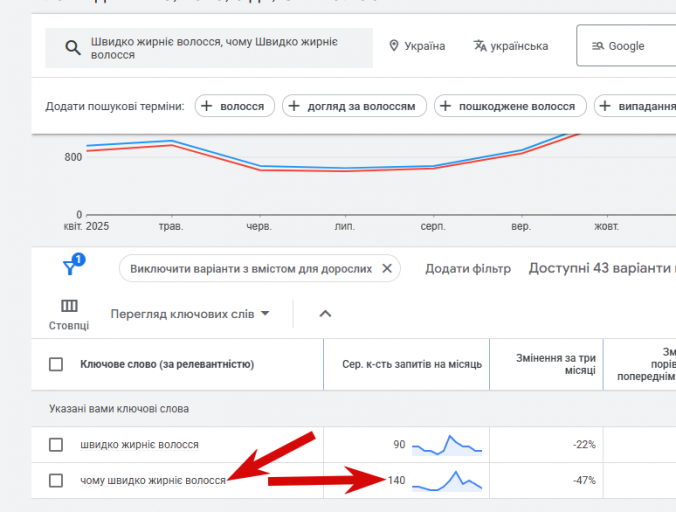The height and width of the screenshot is (512, 676).
Task: Collapse the chart with the up chevron
Action: (x=325, y=314)
